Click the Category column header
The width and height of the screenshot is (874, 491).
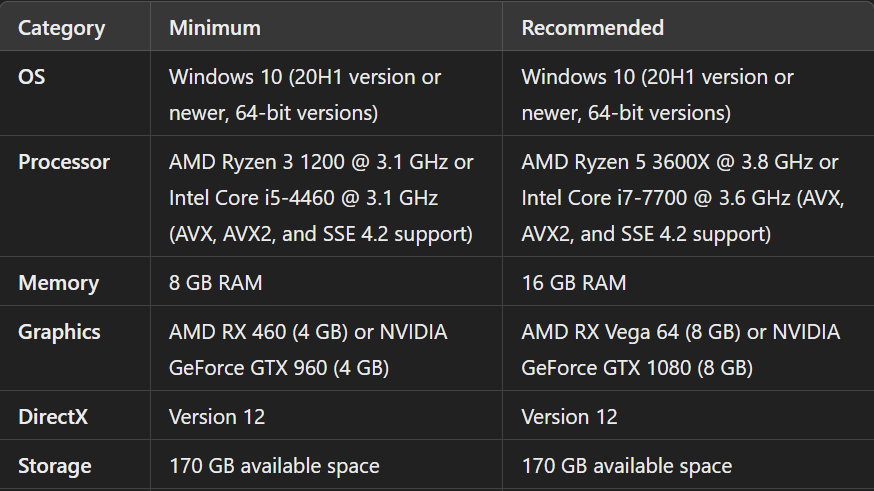(61, 28)
